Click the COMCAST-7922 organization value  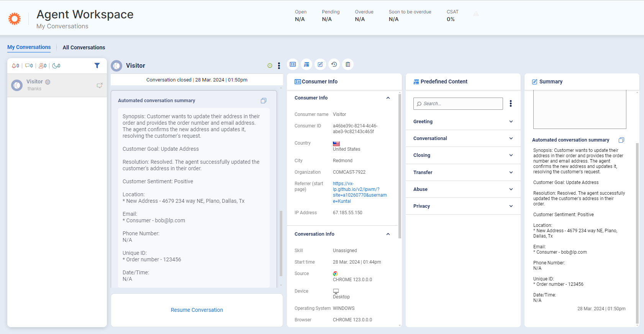coord(349,172)
